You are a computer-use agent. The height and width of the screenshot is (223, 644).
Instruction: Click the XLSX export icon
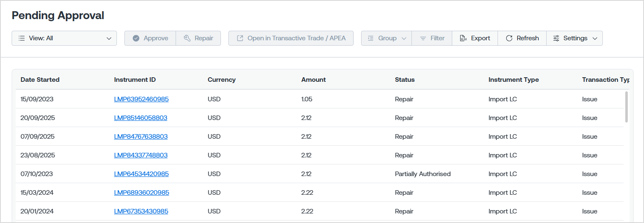[x=463, y=38]
